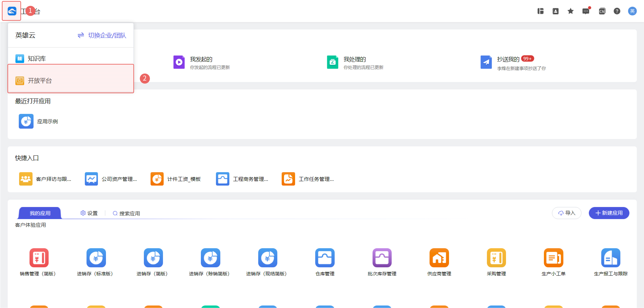Screen dimensions: 644x308
Task: Click the 导入 import button
Action: click(567, 213)
